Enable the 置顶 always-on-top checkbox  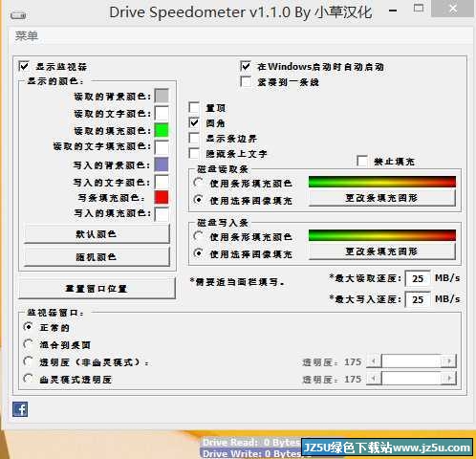point(194,107)
